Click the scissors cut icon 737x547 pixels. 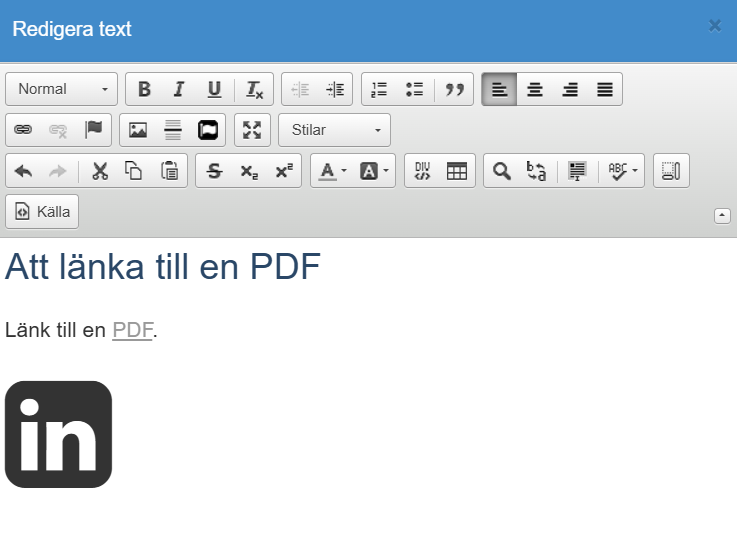tap(100, 171)
